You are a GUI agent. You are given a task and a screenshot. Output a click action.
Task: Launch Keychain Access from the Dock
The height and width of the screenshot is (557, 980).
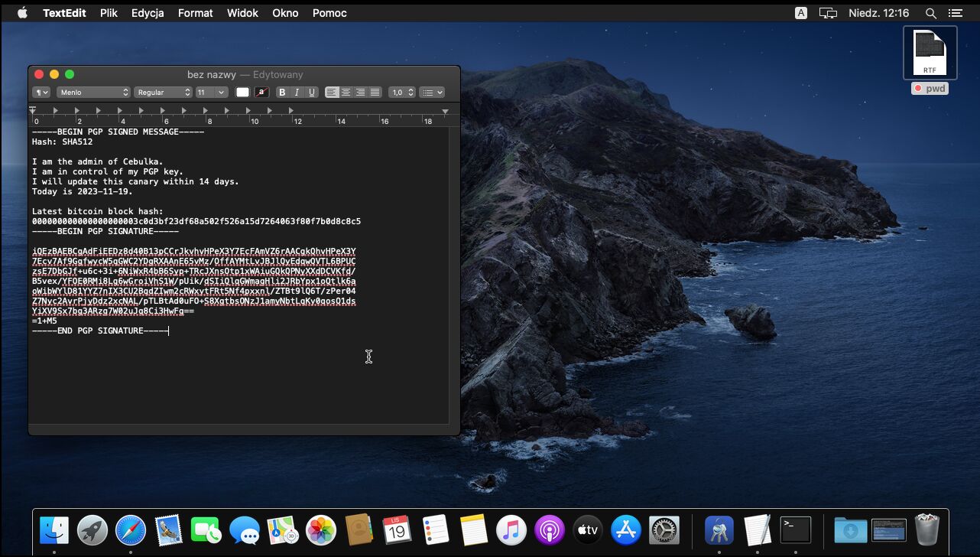point(719,529)
